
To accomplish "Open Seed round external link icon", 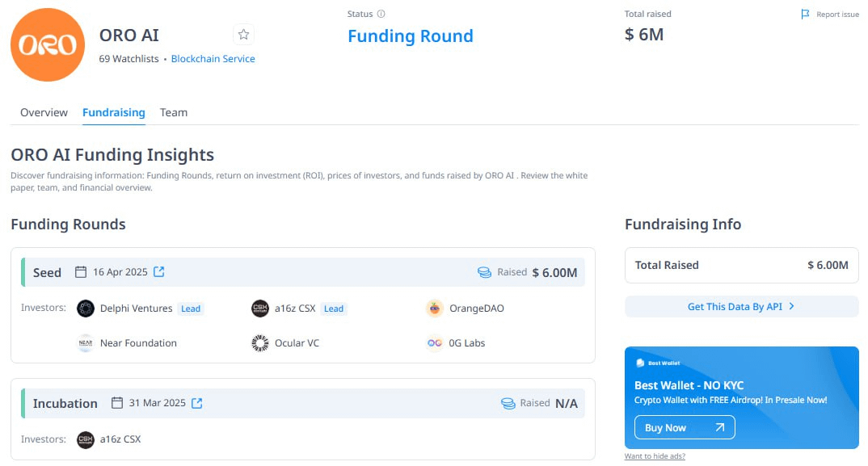I will click(x=159, y=271).
